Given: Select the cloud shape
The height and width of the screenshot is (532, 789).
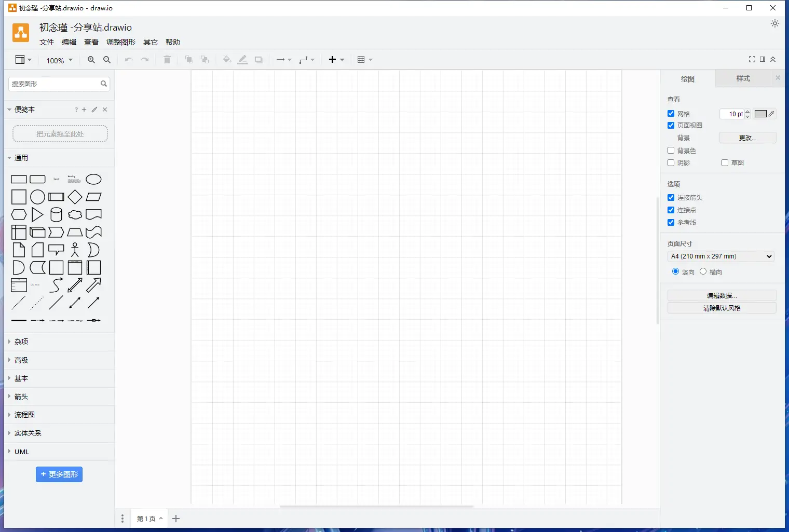Looking at the screenshot, I should coord(75,214).
